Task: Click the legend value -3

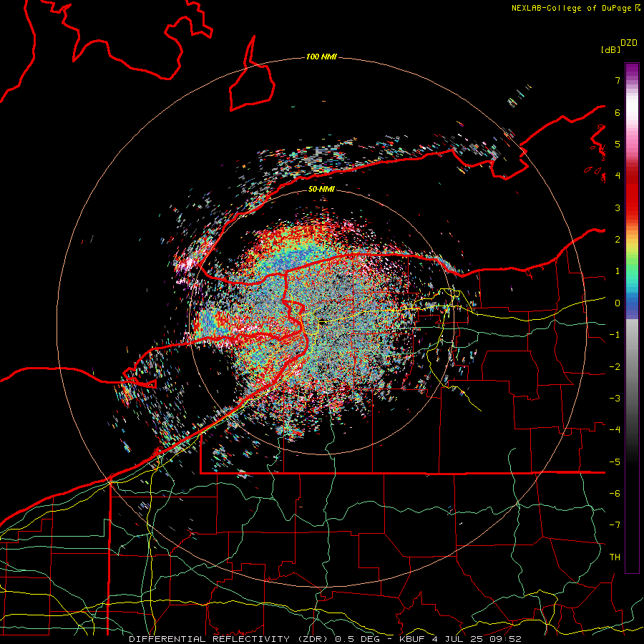Action: pyautogui.click(x=615, y=399)
